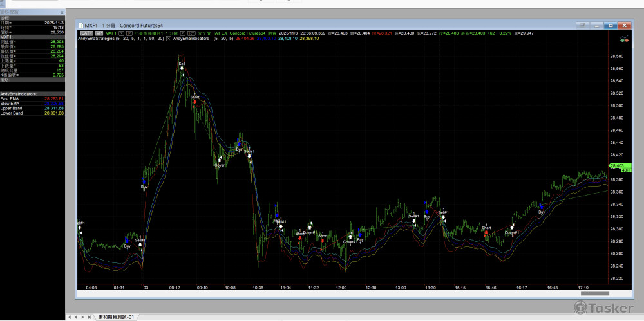Click AndyEmaStrategies label in the chart header

click(95, 39)
